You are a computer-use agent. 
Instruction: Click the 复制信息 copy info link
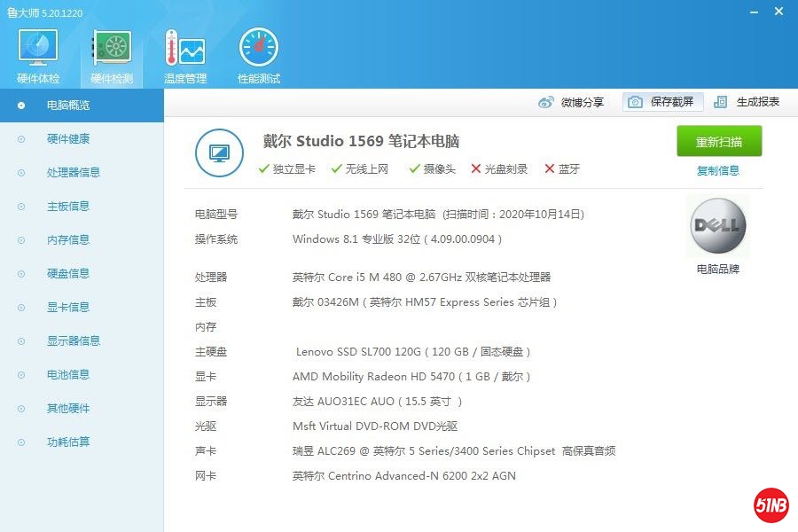pos(718,171)
